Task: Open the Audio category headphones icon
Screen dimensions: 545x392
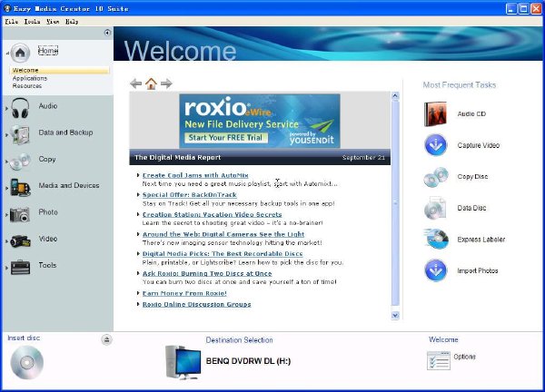Action: coord(20,108)
